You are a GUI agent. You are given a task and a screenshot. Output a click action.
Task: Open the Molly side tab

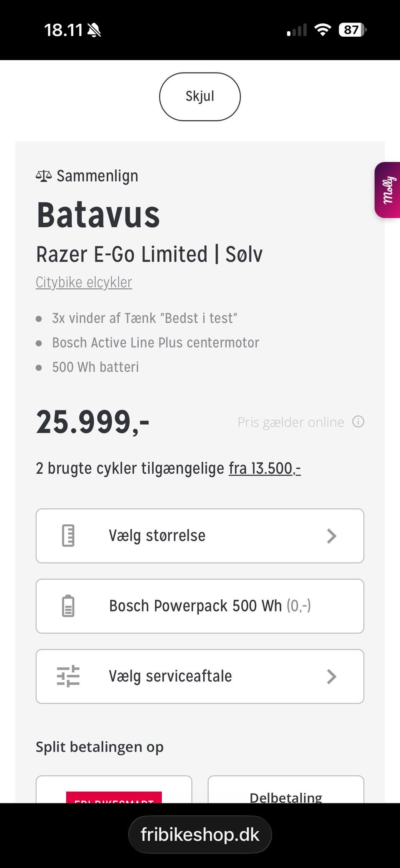388,190
